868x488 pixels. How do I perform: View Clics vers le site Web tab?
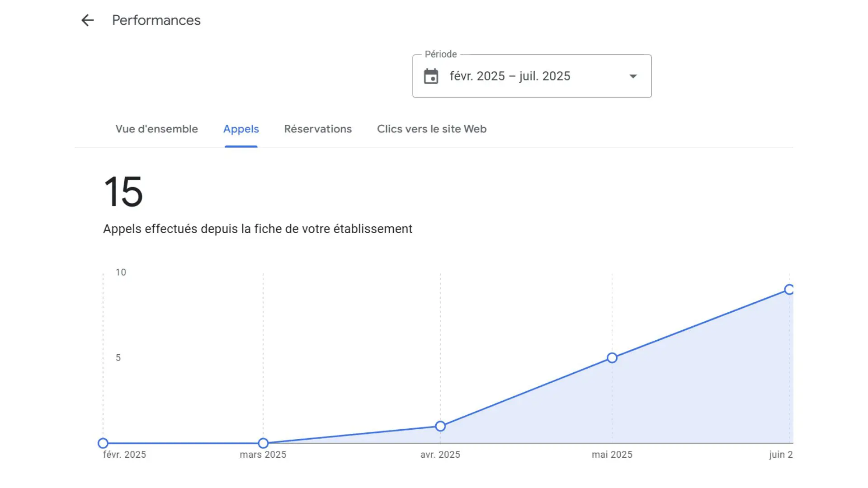tap(431, 129)
